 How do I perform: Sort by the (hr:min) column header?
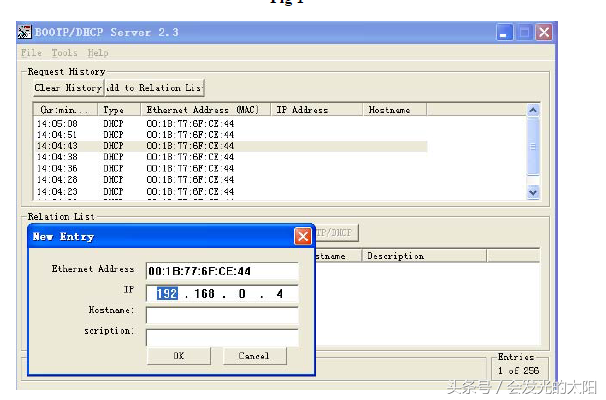pos(66,110)
